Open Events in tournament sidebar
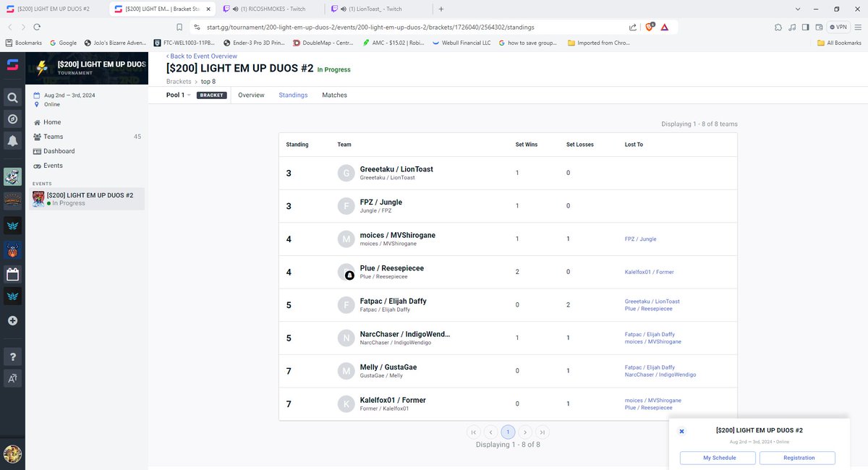Viewport: 868px width, 470px height. pyautogui.click(x=53, y=166)
